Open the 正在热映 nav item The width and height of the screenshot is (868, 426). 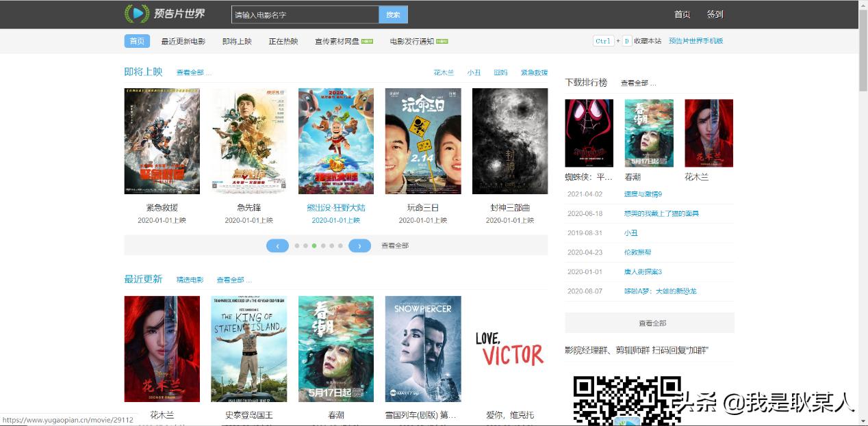pos(283,41)
